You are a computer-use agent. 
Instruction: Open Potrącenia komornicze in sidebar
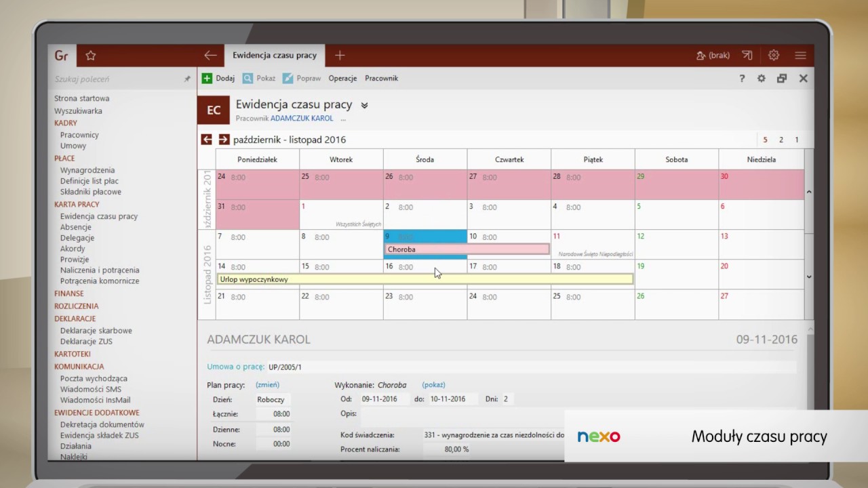click(100, 281)
